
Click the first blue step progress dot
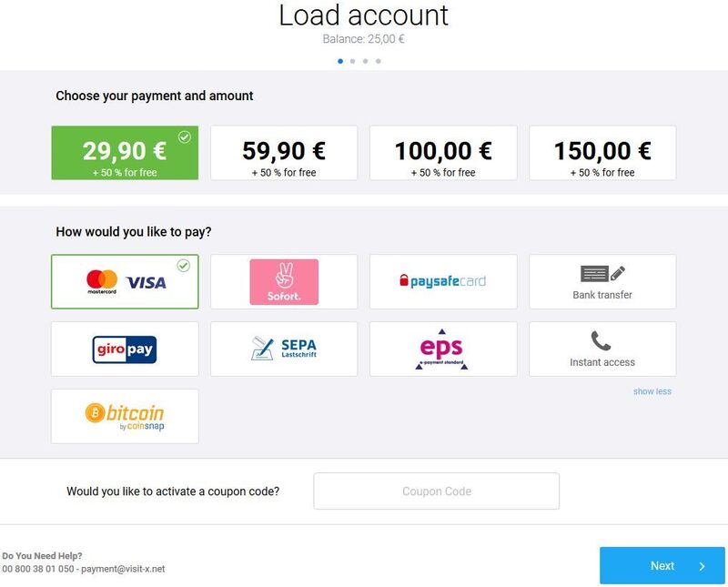tap(340, 61)
